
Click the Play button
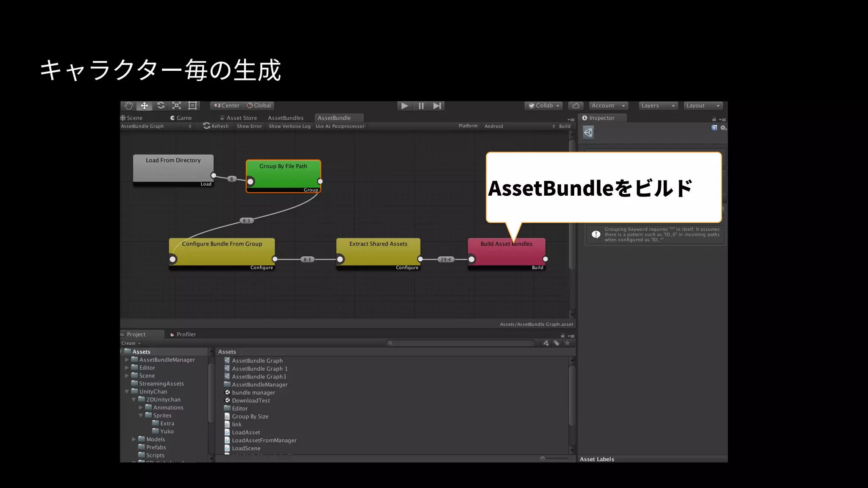pyautogui.click(x=405, y=106)
